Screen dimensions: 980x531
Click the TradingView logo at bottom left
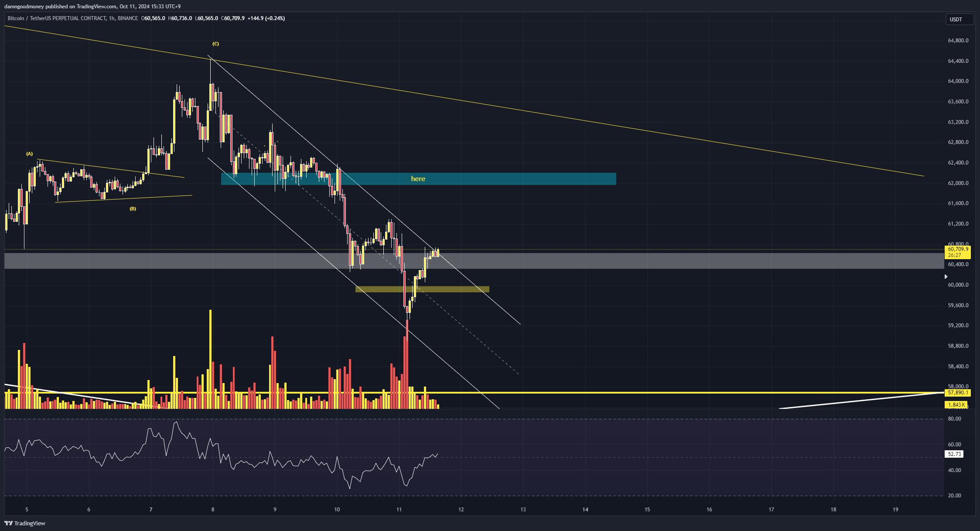(25, 523)
